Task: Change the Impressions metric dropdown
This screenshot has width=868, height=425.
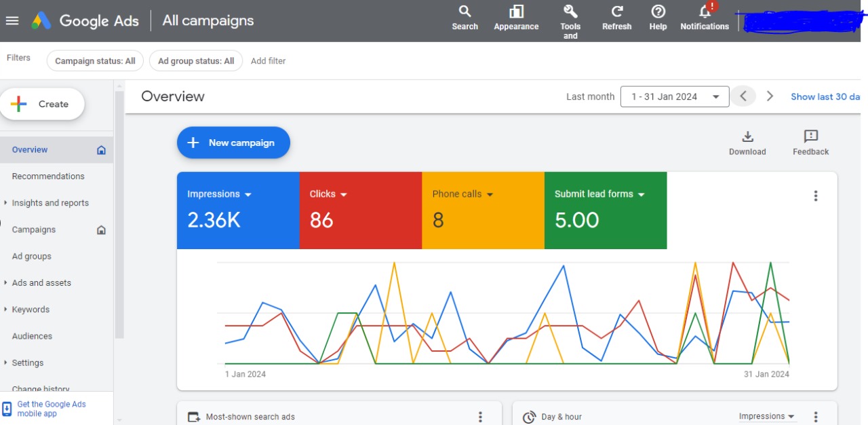Action: pos(248,195)
